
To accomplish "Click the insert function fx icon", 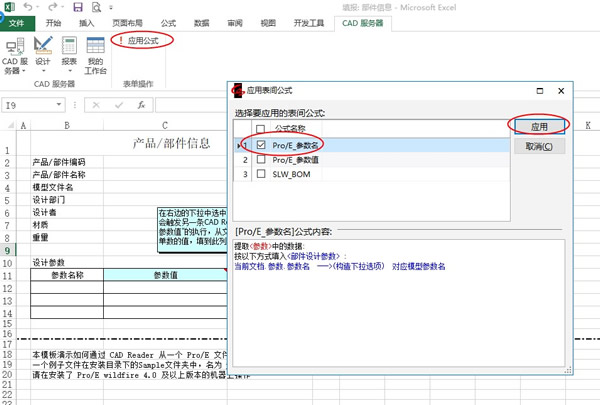I will [141, 104].
